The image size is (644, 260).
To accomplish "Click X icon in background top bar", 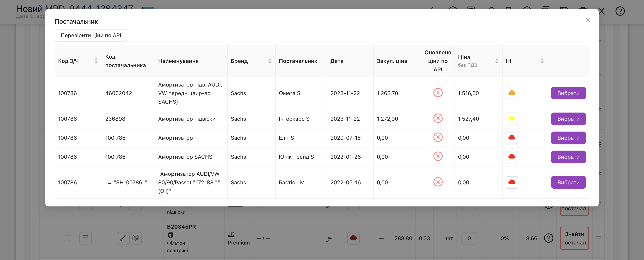I will tap(602, 11).
